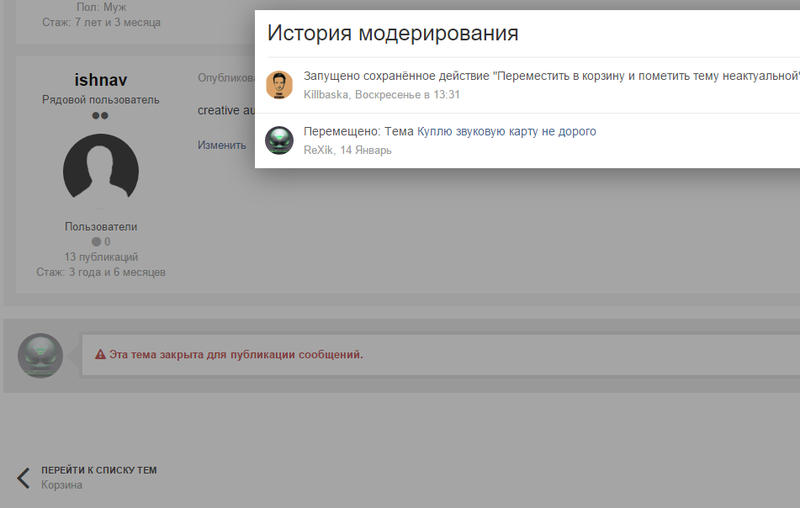Click timestamp Воскресенье в 13:31
The width and height of the screenshot is (800, 508).
[407, 94]
